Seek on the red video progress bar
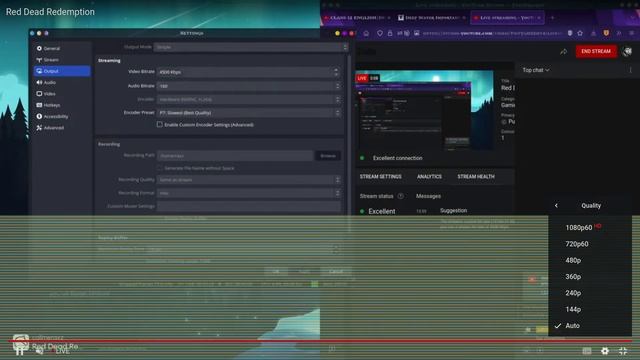The width and height of the screenshot is (640, 360). tap(320, 340)
